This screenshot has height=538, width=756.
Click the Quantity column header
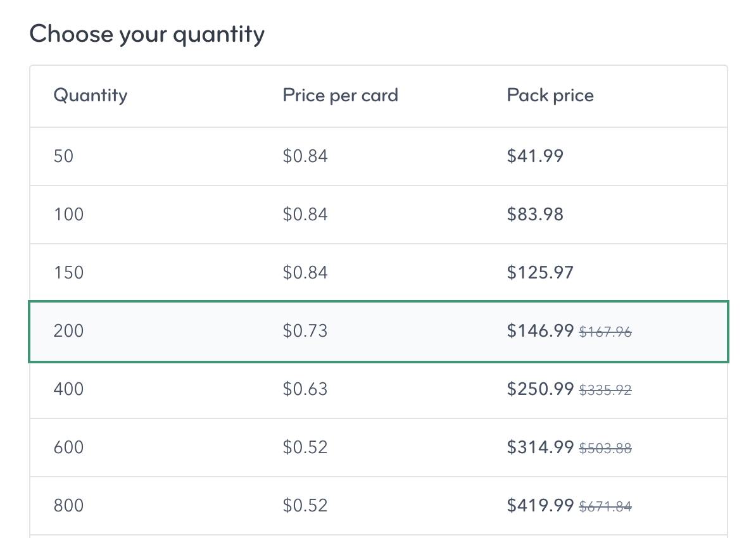pos(90,96)
